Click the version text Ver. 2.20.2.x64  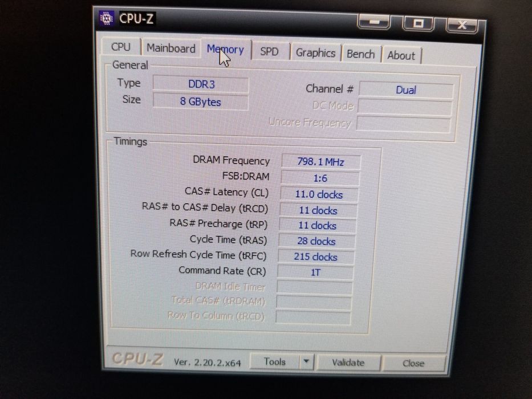[x=208, y=363]
